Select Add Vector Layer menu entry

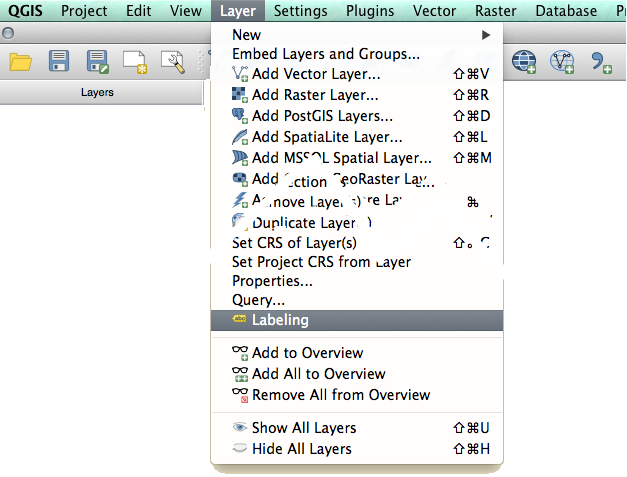pos(357,74)
